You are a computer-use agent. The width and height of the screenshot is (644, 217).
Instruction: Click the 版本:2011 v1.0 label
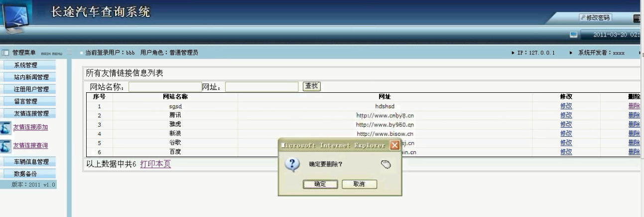(x=34, y=185)
